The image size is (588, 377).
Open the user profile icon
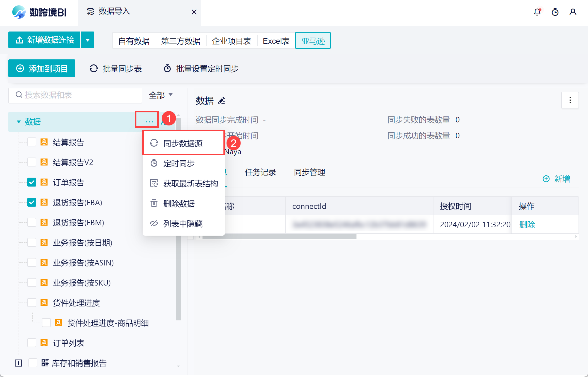coord(573,12)
